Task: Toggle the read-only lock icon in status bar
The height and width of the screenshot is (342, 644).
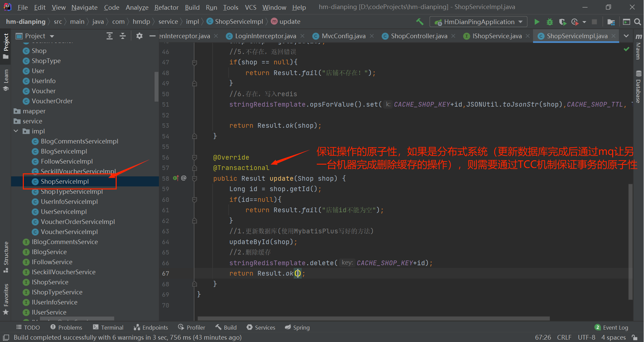Action: [x=634, y=337]
